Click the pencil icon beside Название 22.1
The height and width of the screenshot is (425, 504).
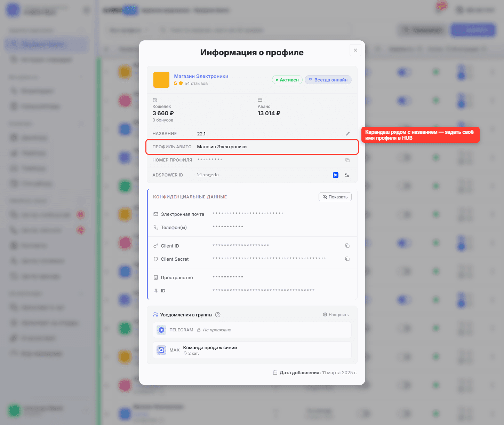click(347, 134)
